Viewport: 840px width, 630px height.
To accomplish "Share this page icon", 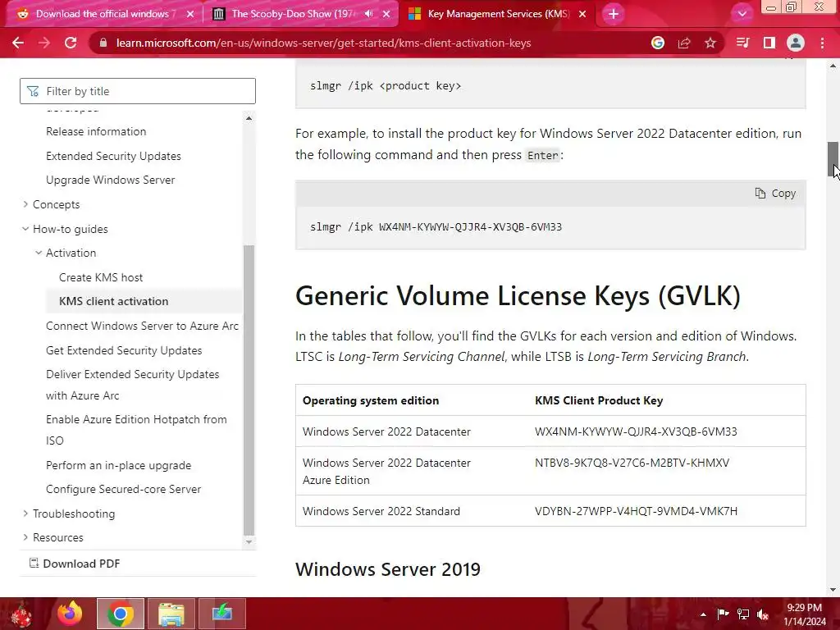I will click(x=684, y=43).
